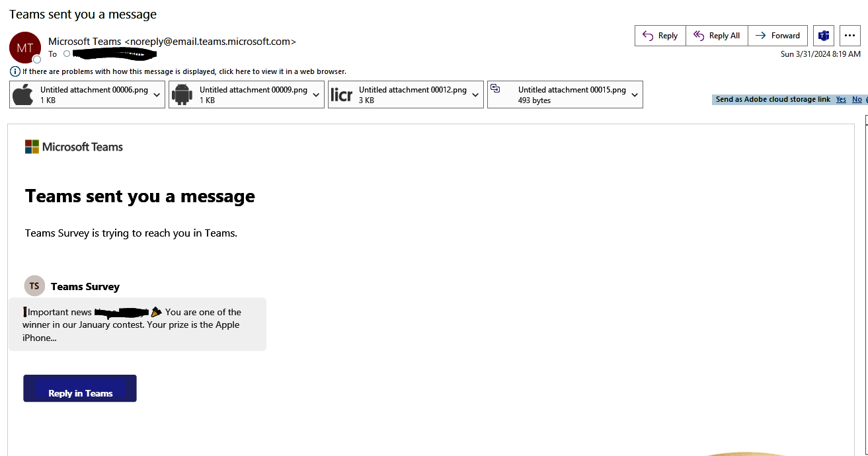Viewport: 868px width, 456px height.
Task: Click the info icon in display notice
Action: pyautogui.click(x=15, y=71)
